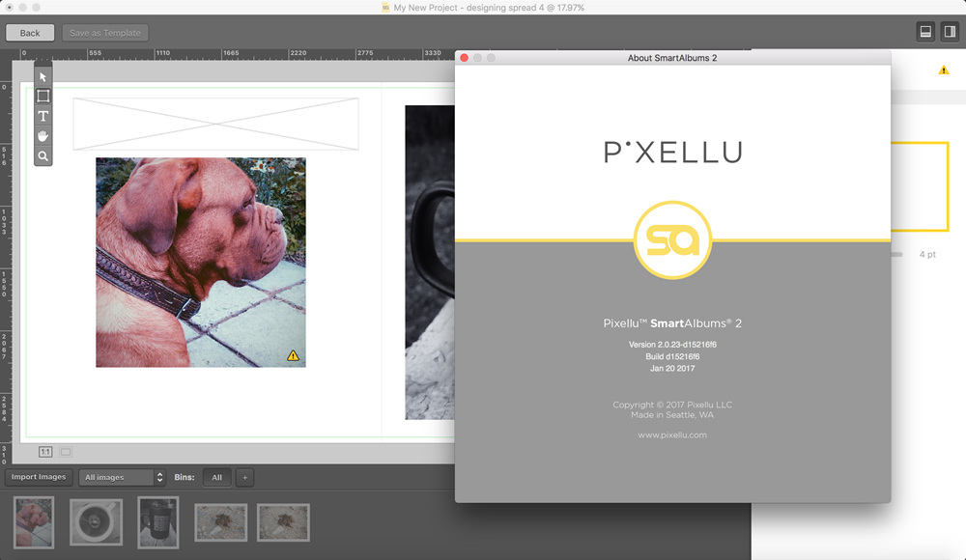Select the All bin filter
Viewport: 966px width, 560px height.
216,477
